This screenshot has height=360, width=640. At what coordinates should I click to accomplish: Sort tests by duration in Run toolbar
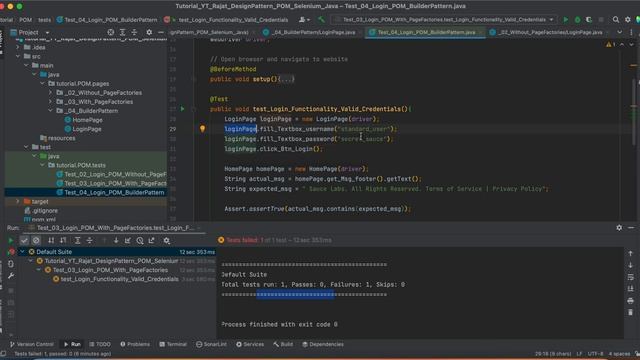click(x=63, y=240)
